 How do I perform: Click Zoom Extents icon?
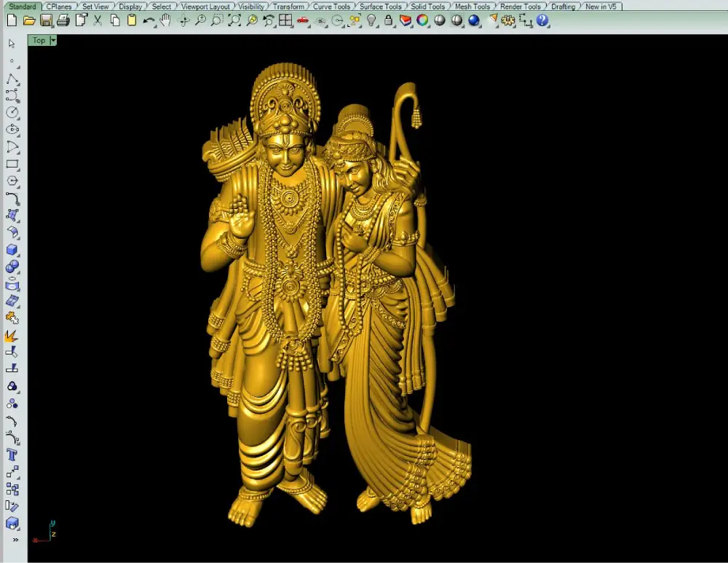tap(234, 20)
